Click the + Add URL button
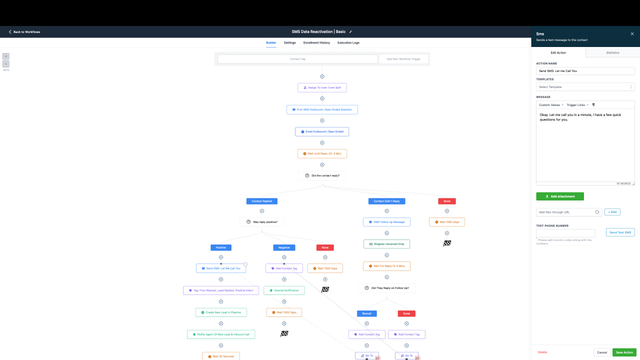The width and height of the screenshot is (640, 360). click(612, 212)
